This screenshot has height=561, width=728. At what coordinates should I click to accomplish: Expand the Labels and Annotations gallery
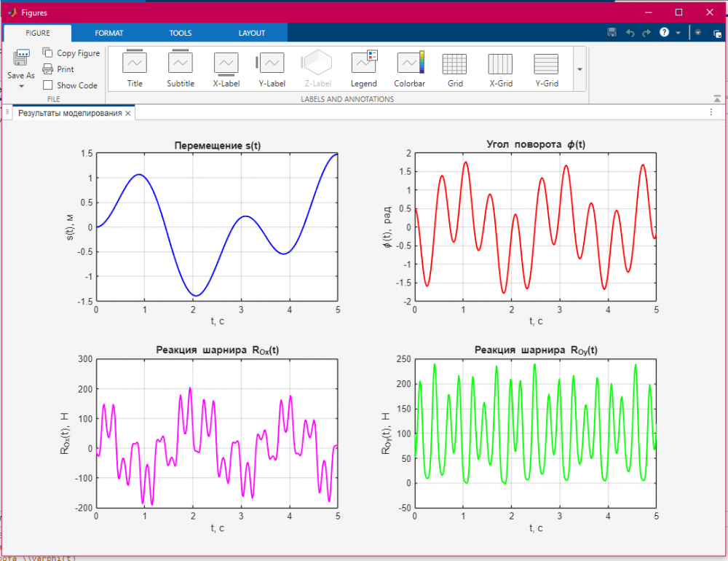(579, 69)
